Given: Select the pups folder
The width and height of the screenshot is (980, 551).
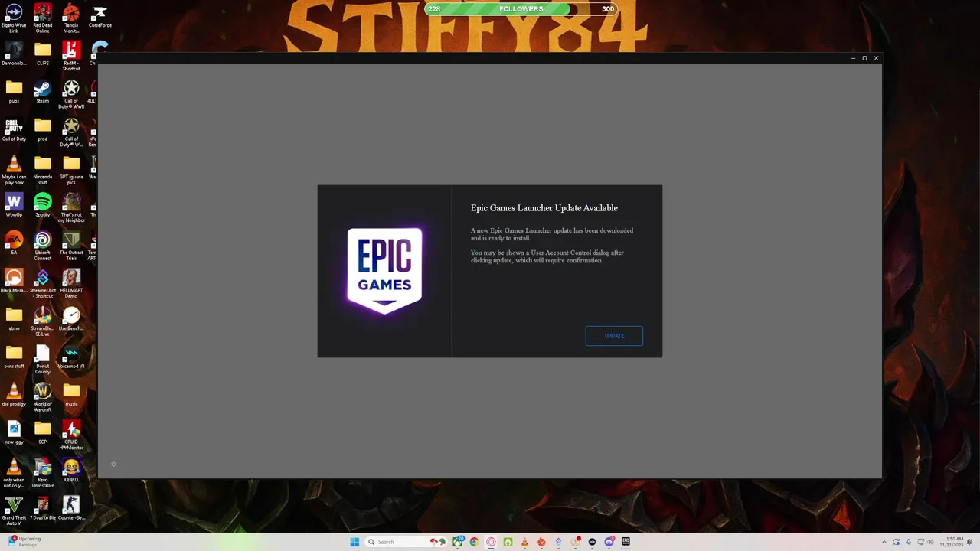Looking at the screenshot, I should [14, 92].
